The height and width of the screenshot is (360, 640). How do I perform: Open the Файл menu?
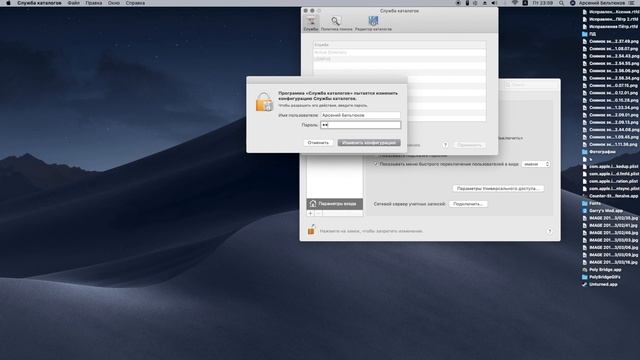(x=73, y=3)
